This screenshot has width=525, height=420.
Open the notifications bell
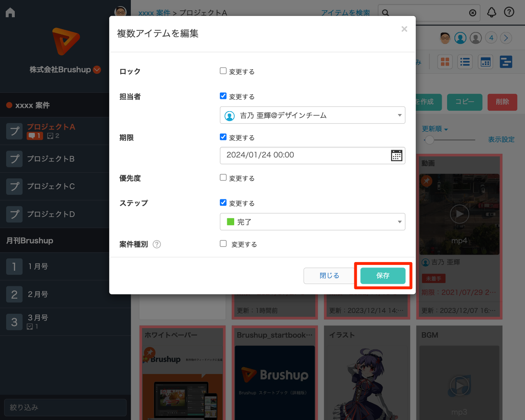pos(491,13)
